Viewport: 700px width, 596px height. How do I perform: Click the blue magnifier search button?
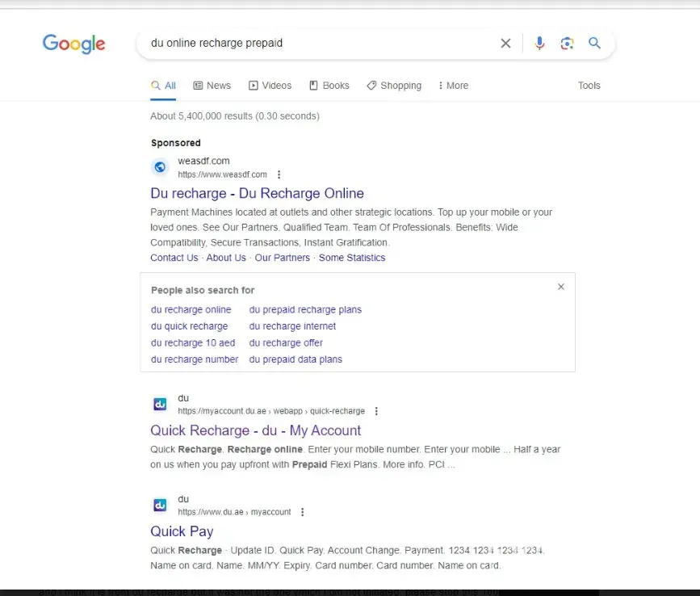pyautogui.click(x=594, y=44)
